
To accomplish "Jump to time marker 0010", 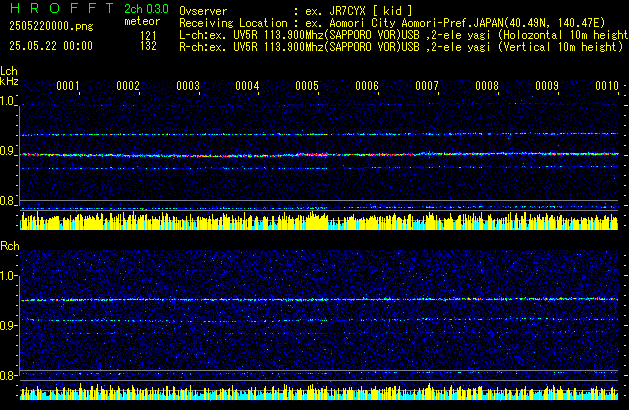I will click(x=607, y=86).
